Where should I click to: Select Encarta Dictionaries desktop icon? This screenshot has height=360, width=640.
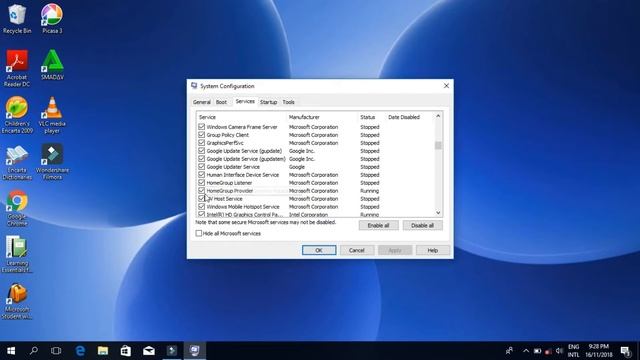(x=17, y=162)
